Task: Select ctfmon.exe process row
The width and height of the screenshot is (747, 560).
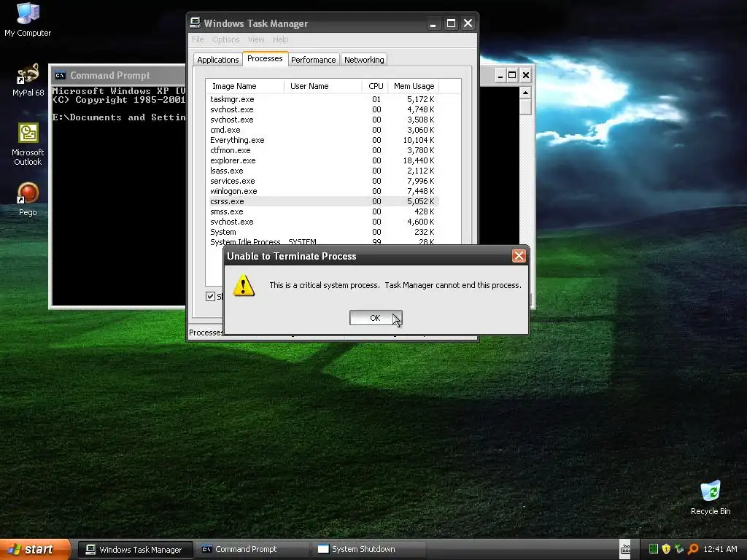Action: (x=323, y=150)
